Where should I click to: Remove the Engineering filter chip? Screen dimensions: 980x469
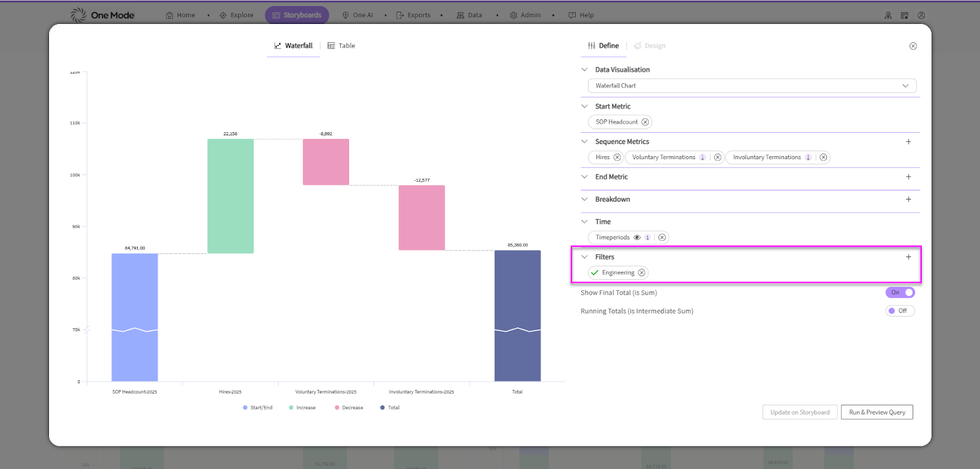coord(641,273)
